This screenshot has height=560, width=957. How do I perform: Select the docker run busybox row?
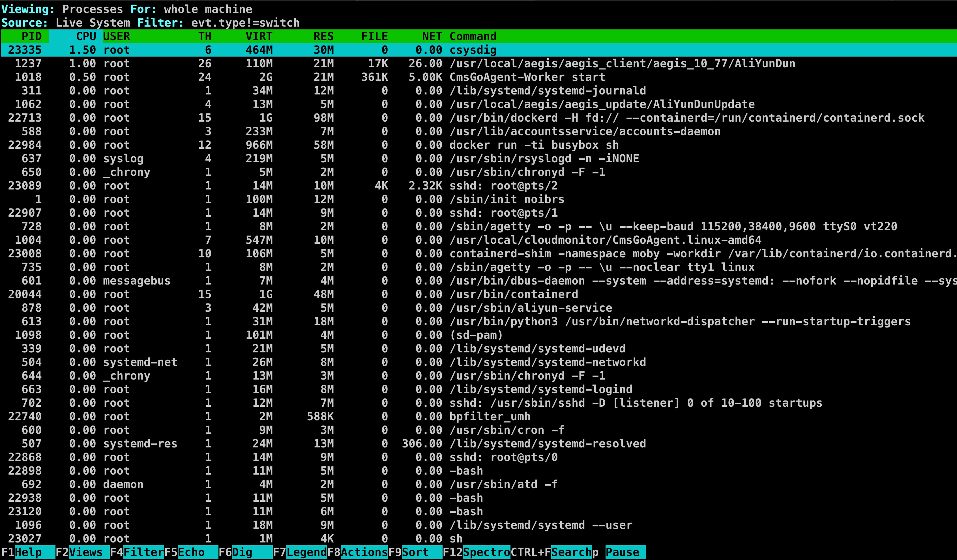[532, 145]
